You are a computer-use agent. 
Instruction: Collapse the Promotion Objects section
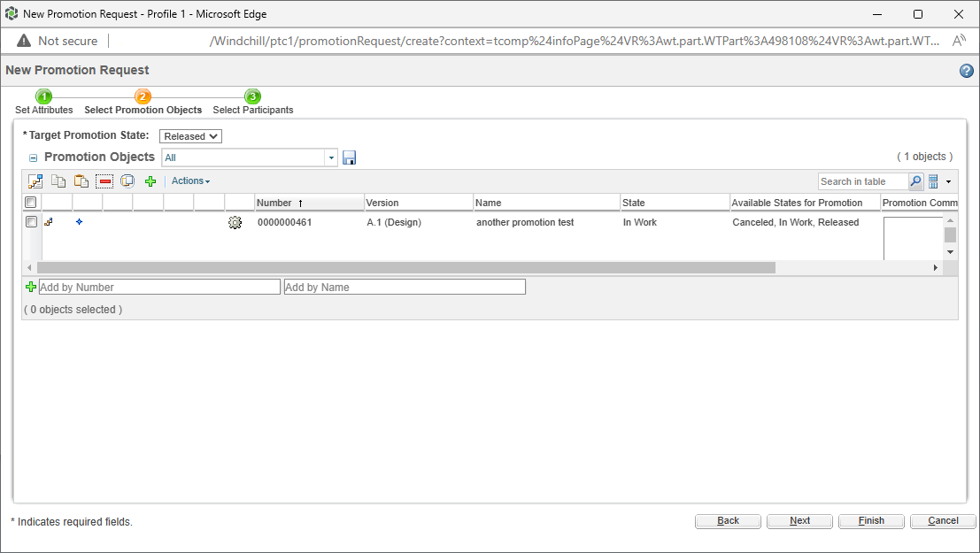click(33, 157)
